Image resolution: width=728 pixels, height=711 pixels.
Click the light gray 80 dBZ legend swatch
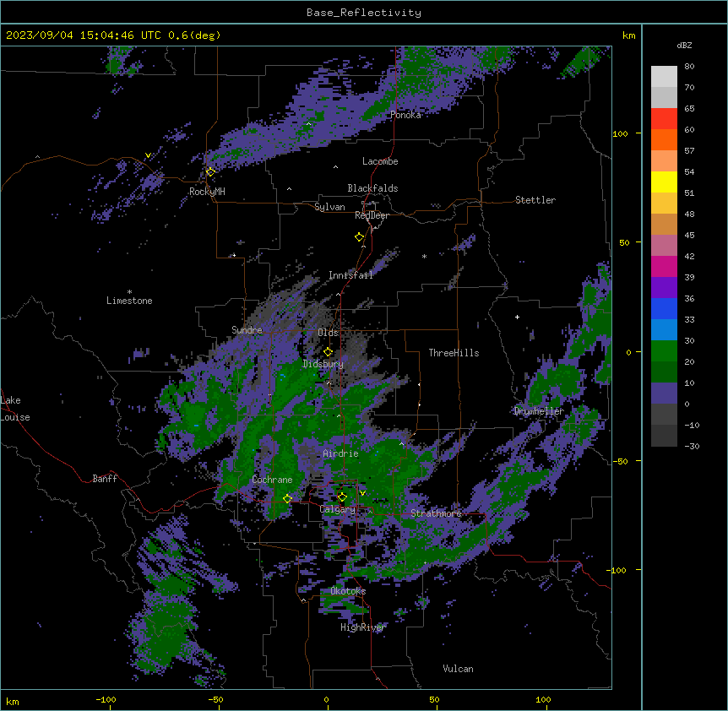pyautogui.click(x=664, y=77)
